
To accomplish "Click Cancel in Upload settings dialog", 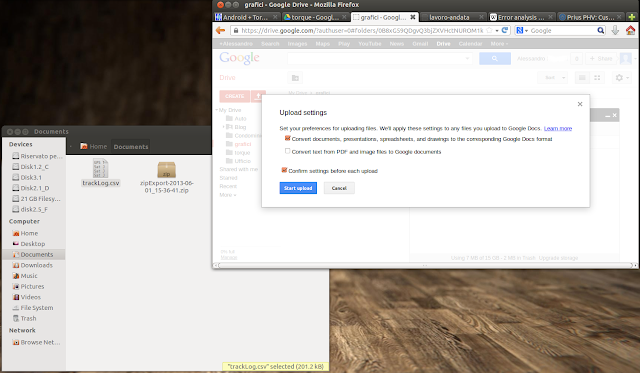I will [339, 188].
